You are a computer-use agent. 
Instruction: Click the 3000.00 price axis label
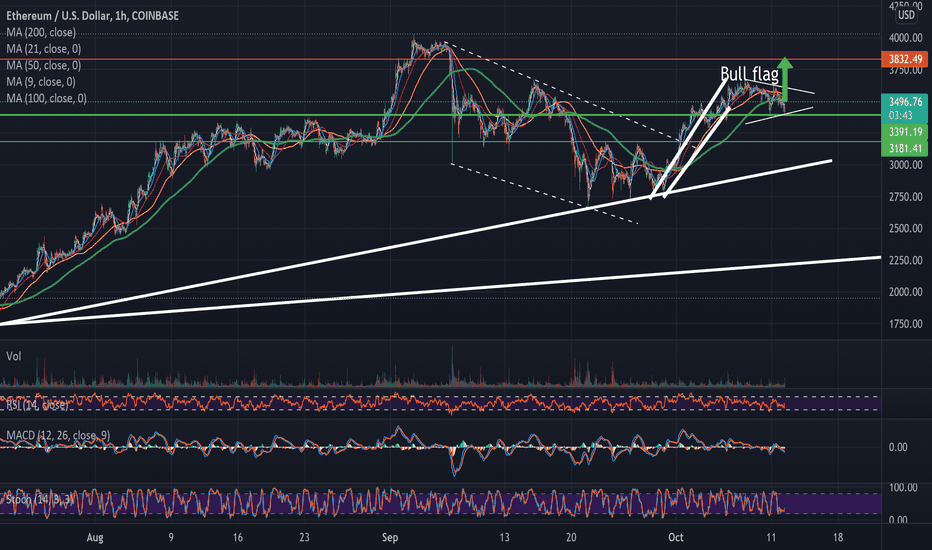(x=905, y=165)
